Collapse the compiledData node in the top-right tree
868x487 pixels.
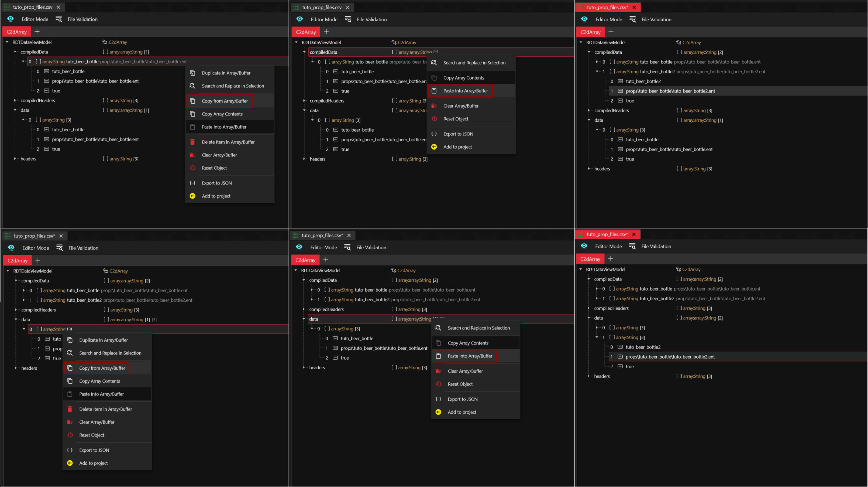tap(589, 52)
